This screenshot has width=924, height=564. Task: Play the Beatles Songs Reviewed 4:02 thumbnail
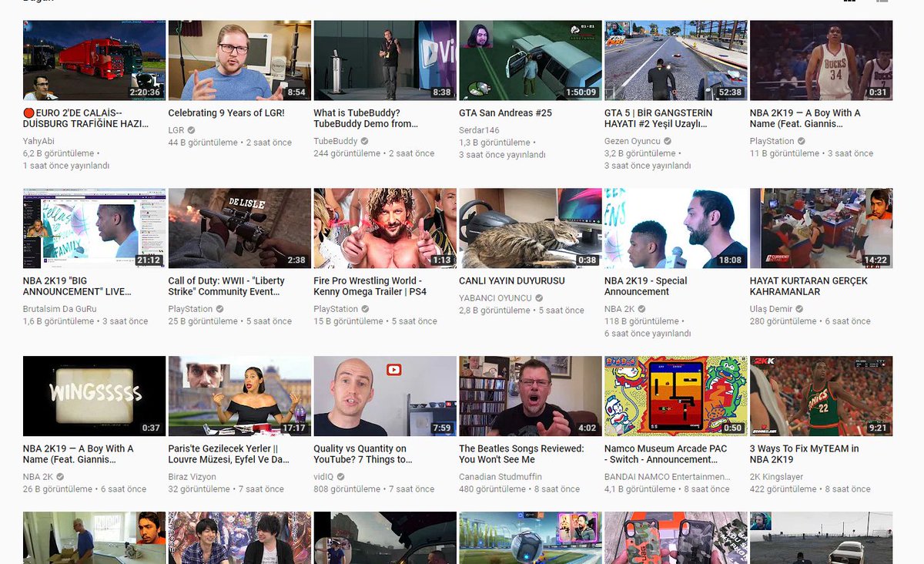click(x=530, y=396)
